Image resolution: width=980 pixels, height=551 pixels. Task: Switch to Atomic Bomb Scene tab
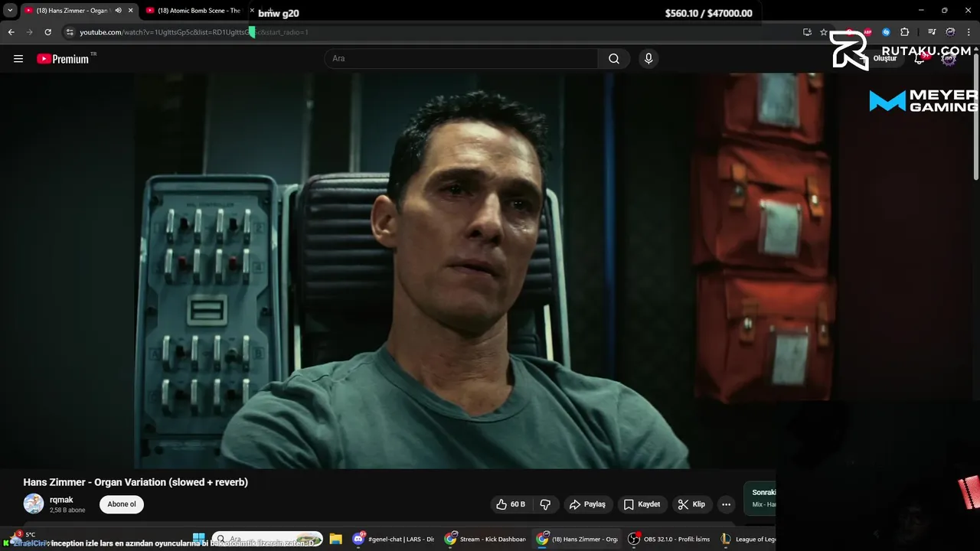(199, 11)
